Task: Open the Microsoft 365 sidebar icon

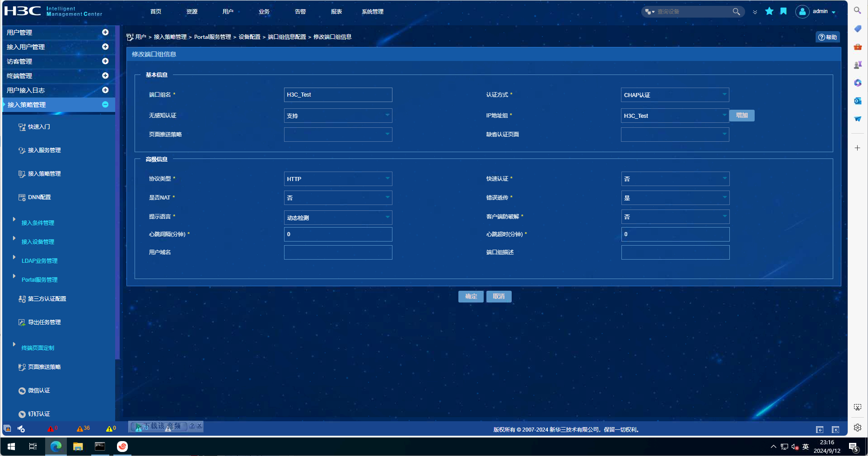Action: coord(858,83)
